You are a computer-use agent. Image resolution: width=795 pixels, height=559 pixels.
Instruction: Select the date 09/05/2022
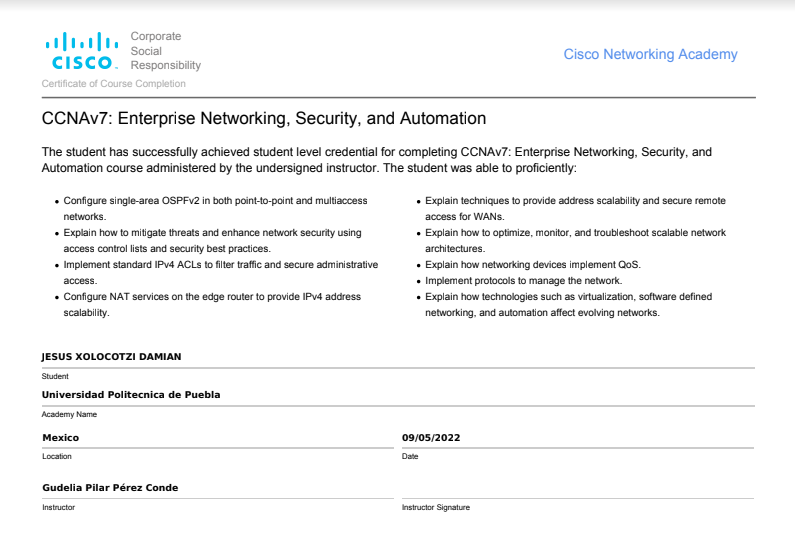pos(431,438)
